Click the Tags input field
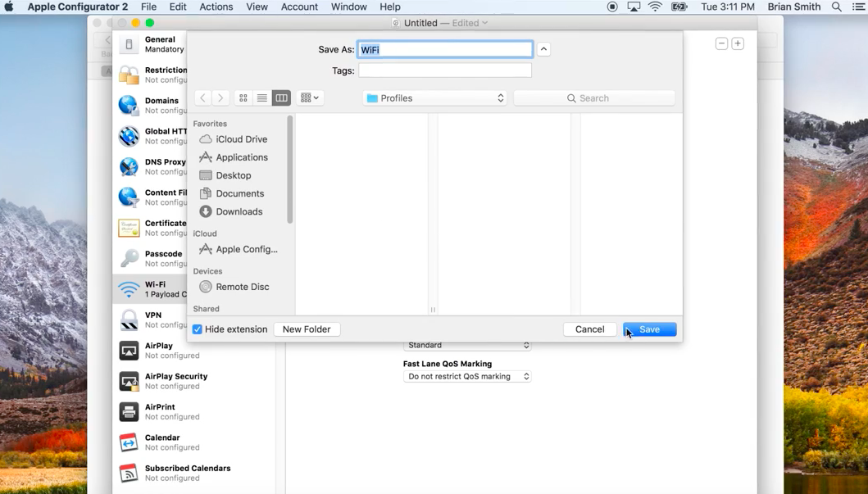Viewport: 868px width, 494px height. (x=445, y=70)
